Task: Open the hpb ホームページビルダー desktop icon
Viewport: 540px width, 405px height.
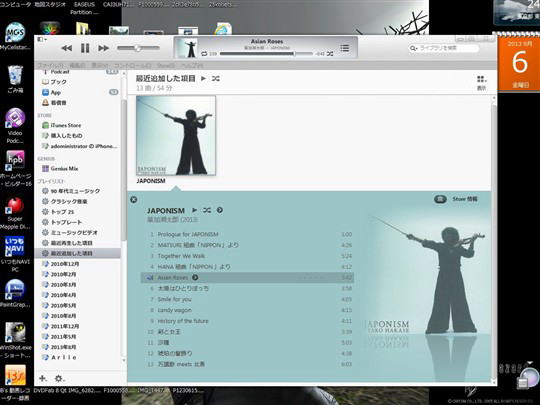Action: point(15,169)
